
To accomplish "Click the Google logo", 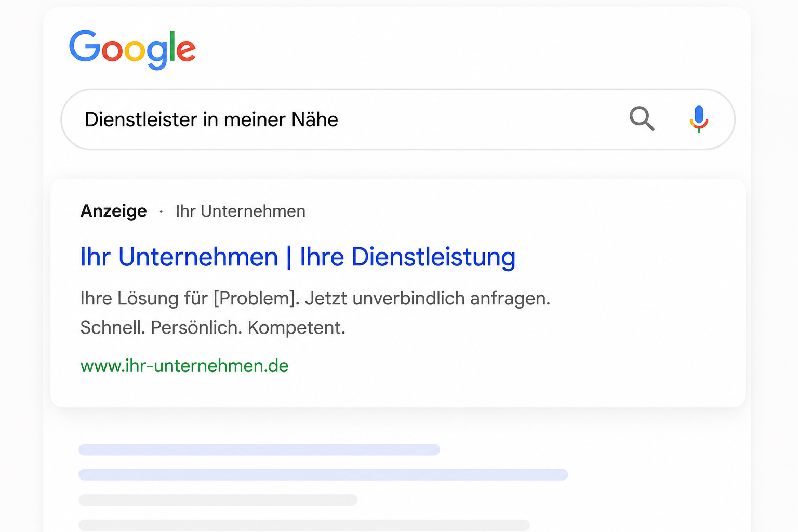I will click(x=132, y=49).
